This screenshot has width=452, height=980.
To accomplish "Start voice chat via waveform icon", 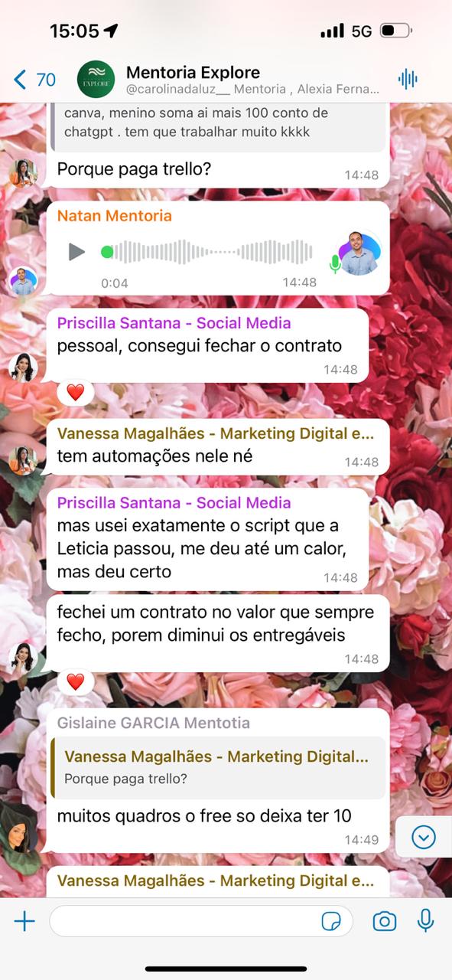I will pyautogui.click(x=408, y=79).
